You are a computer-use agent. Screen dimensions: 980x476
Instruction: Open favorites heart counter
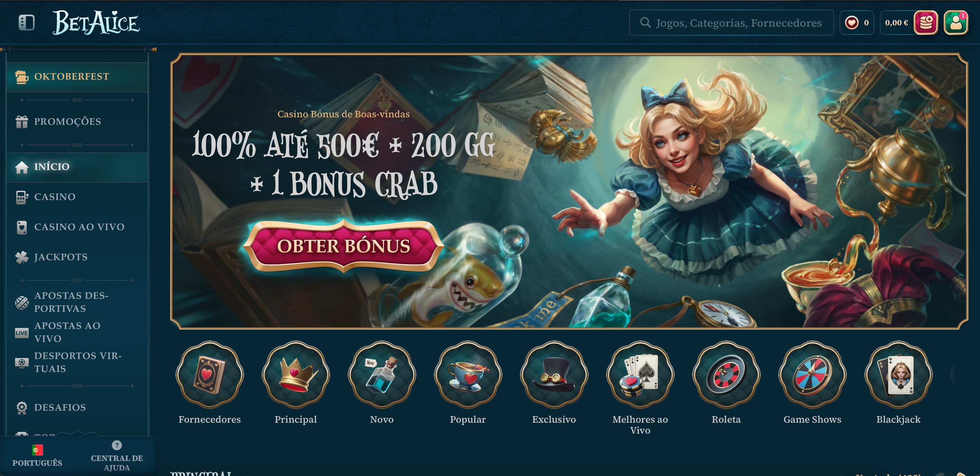(x=857, y=23)
